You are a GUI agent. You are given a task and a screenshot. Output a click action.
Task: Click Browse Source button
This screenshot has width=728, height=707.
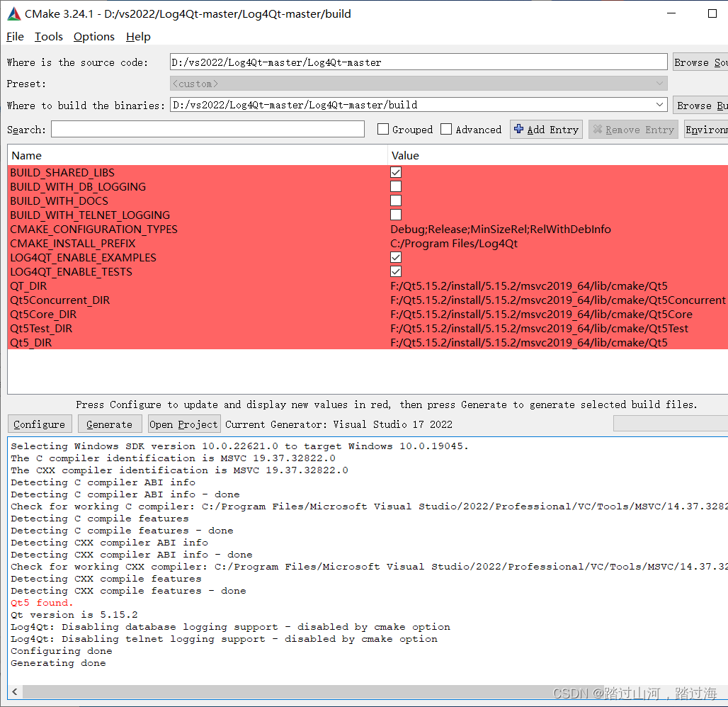(700, 62)
